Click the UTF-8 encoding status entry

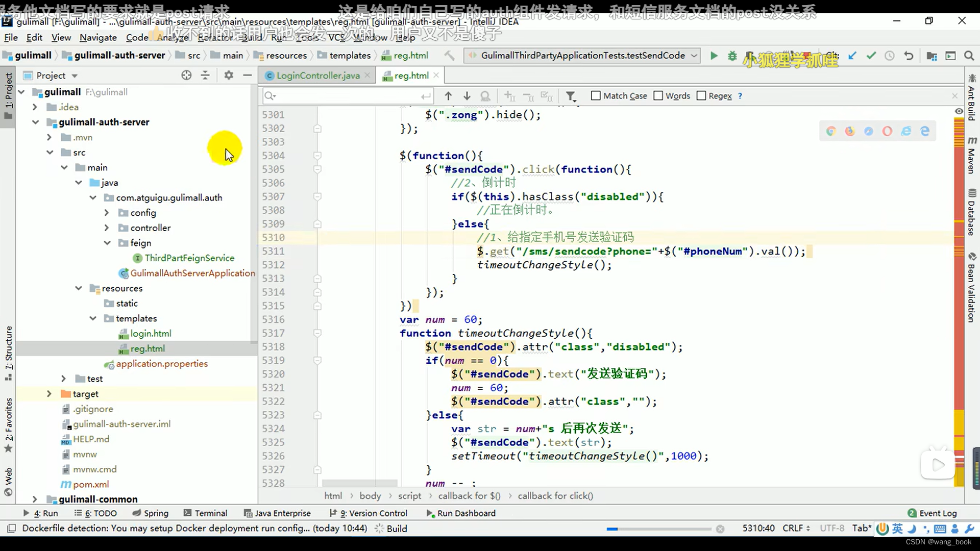point(832,529)
